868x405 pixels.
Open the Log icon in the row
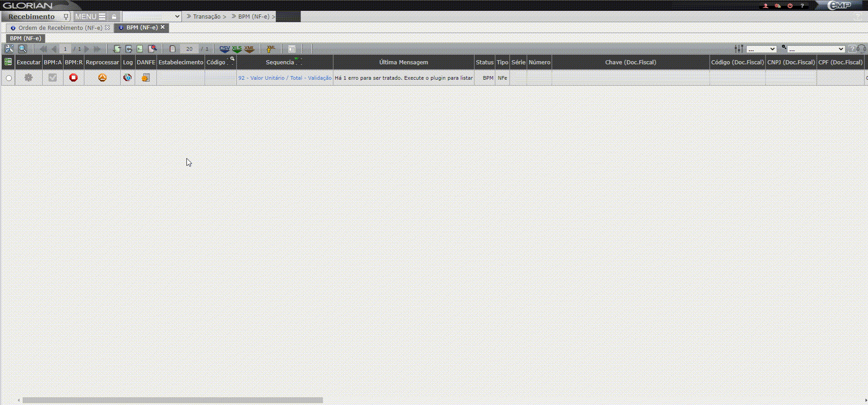127,78
